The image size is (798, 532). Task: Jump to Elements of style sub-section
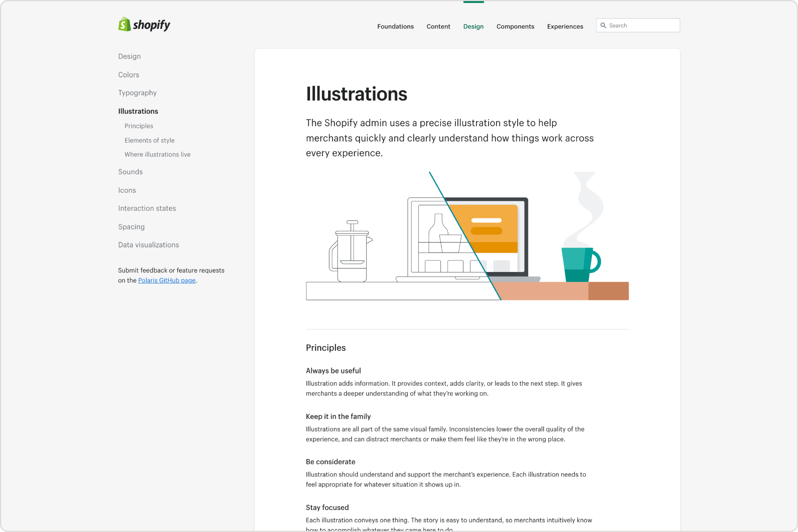click(149, 140)
